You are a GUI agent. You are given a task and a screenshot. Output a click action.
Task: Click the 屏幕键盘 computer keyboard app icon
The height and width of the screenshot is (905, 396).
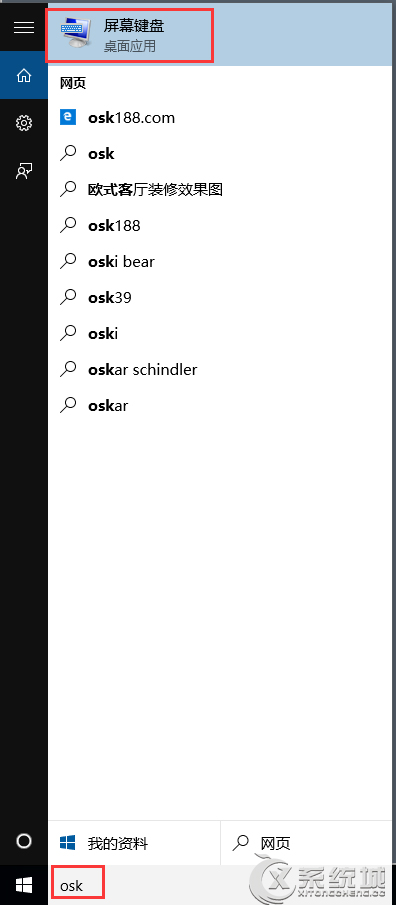76,34
